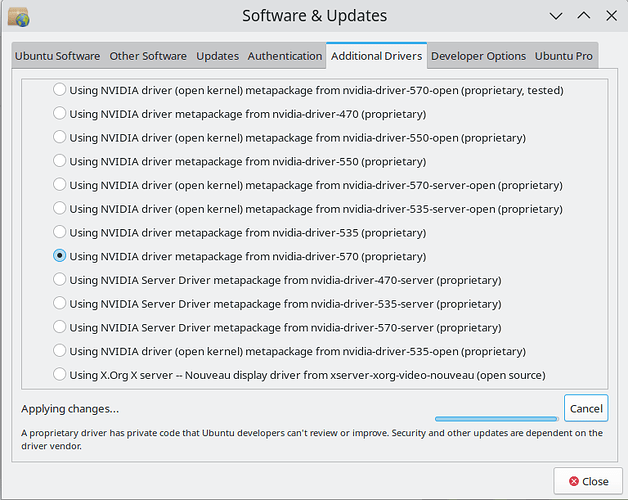Choose the nvidia-driver-535-server-open radio button
Image resolution: width=628 pixels, height=500 pixels.
(x=59, y=208)
